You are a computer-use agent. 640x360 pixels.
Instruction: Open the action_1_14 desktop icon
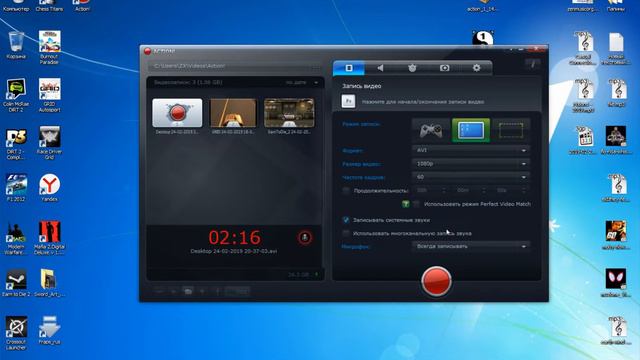pos(483,6)
